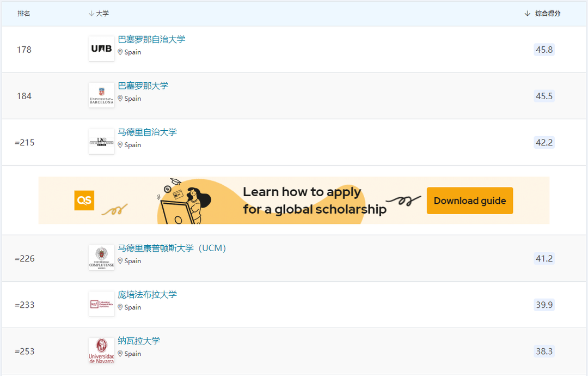Viewport: 588px width, 376px height.
Task: Open the 纳瓦拉大学 university link
Action: pyautogui.click(x=139, y=341)
